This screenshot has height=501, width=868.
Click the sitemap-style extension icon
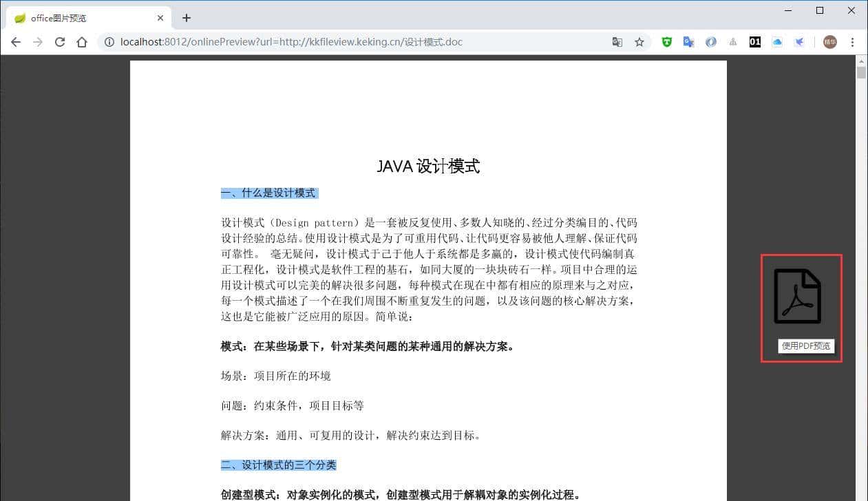pos(732,42)
